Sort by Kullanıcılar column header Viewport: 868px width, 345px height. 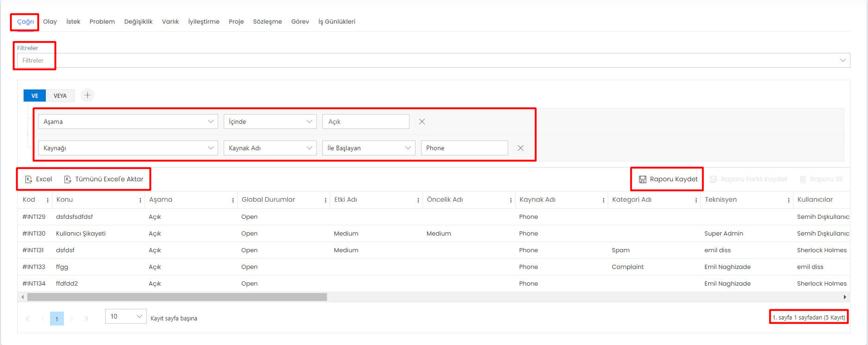[815, 199]
